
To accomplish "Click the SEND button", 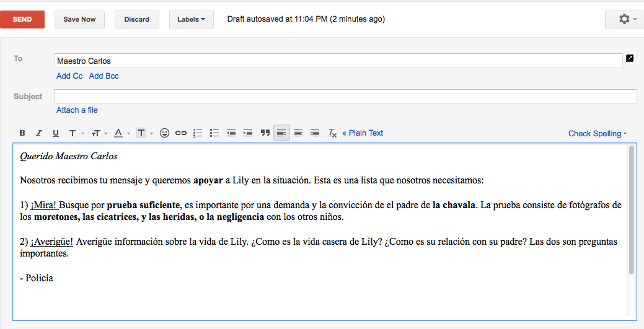I will [22, 19].
